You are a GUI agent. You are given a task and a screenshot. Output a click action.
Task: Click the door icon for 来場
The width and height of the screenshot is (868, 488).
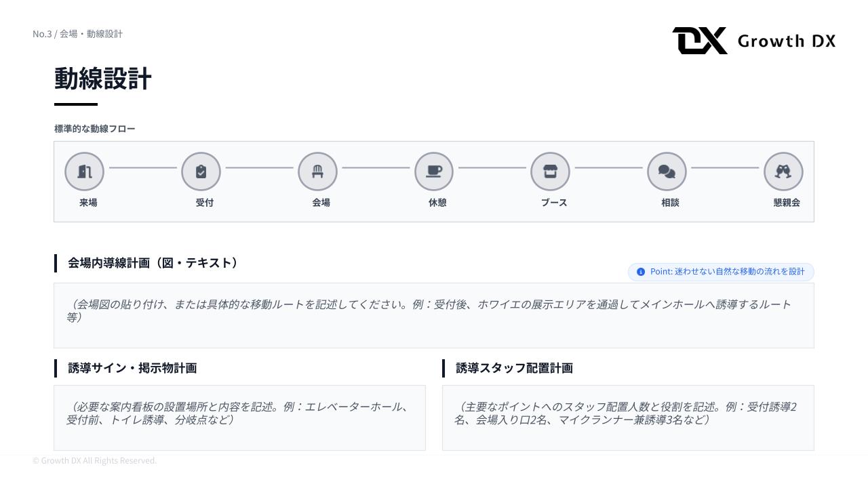point(84,171)
